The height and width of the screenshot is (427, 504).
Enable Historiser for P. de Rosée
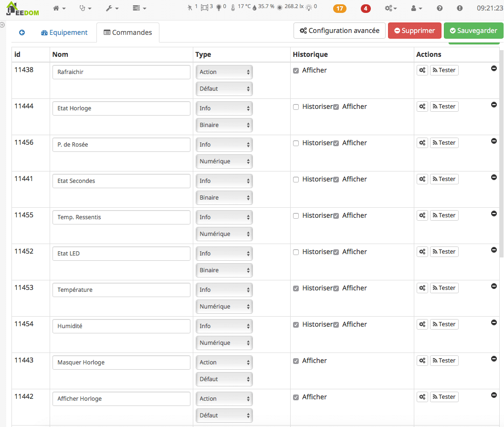pos(296,143)
